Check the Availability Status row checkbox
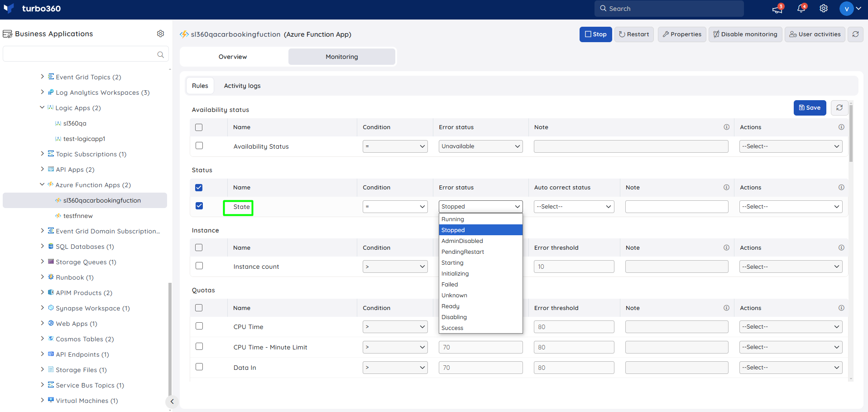The width and height of the screenshot is (868, 412). (199, 146)
